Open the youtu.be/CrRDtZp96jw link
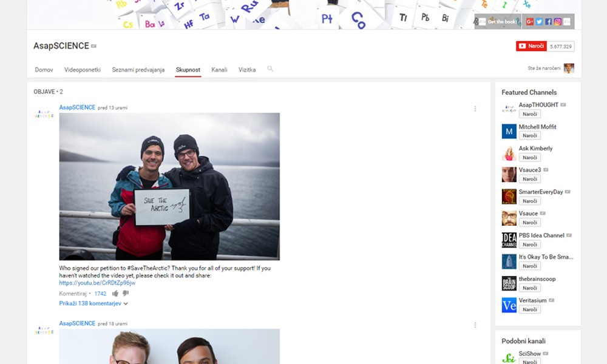The height and width of the screenshot is (364, 607). [97, 283]
